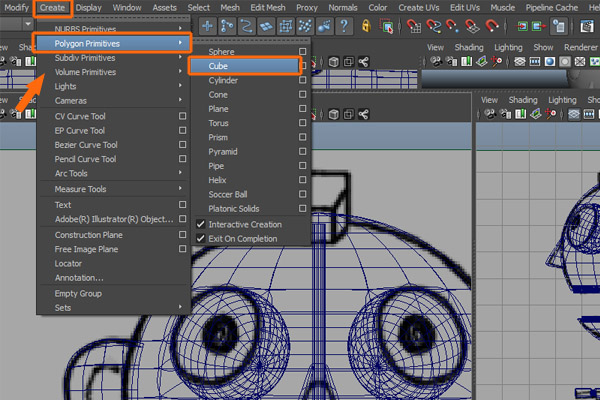
Task: Create an Empty Group
Action: point(78,293)
